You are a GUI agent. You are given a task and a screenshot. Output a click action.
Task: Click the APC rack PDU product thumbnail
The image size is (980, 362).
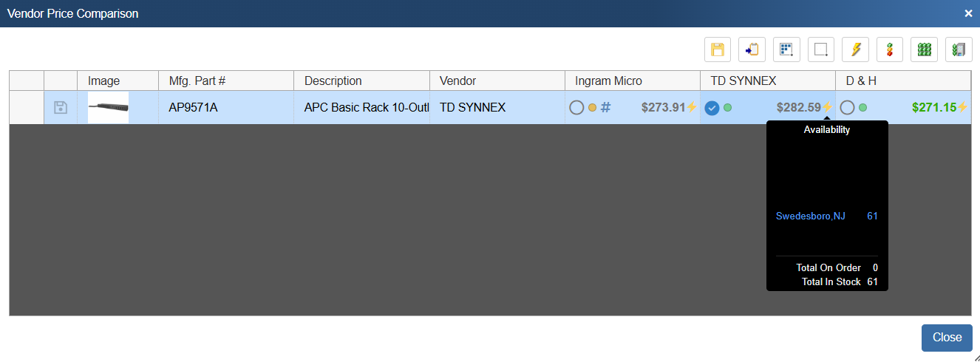point(108,108)
